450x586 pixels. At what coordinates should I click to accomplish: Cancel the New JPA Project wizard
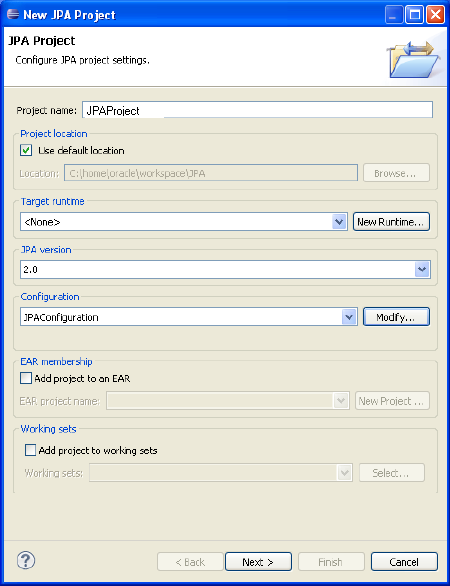tap(404, 562)
